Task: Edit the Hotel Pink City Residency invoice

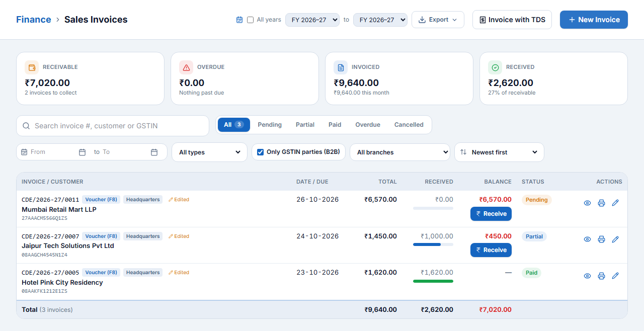Action: (x=615, y=276)
